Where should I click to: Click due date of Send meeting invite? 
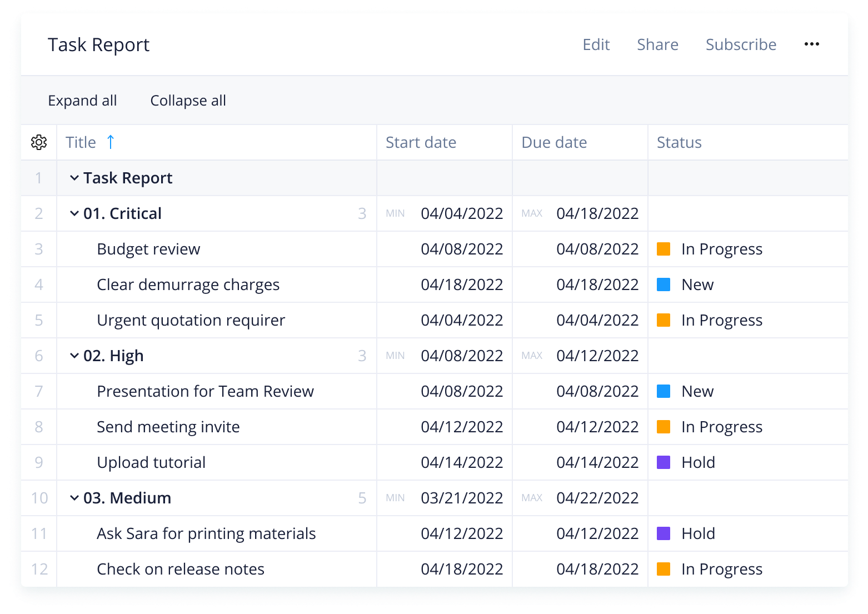pos(597,427)
